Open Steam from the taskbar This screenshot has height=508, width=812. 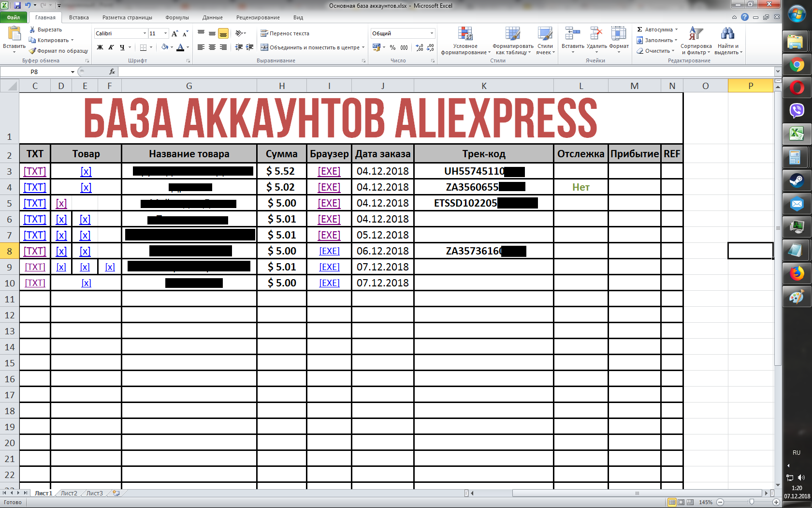(x=797, y=181)
